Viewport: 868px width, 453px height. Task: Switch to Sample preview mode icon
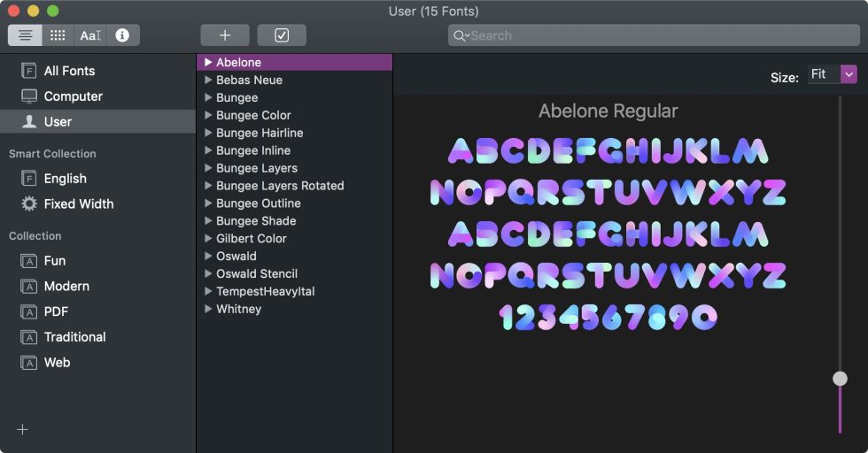[x=25, y=35]
